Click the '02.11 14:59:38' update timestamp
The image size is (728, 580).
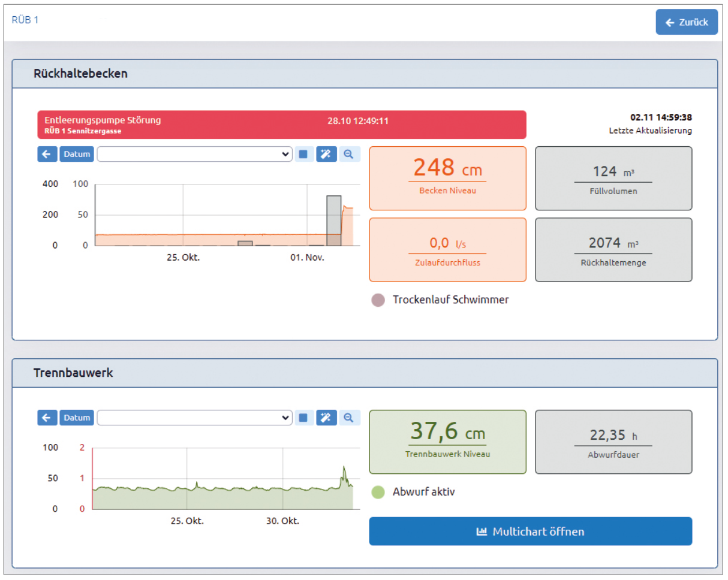coord(661,117)
